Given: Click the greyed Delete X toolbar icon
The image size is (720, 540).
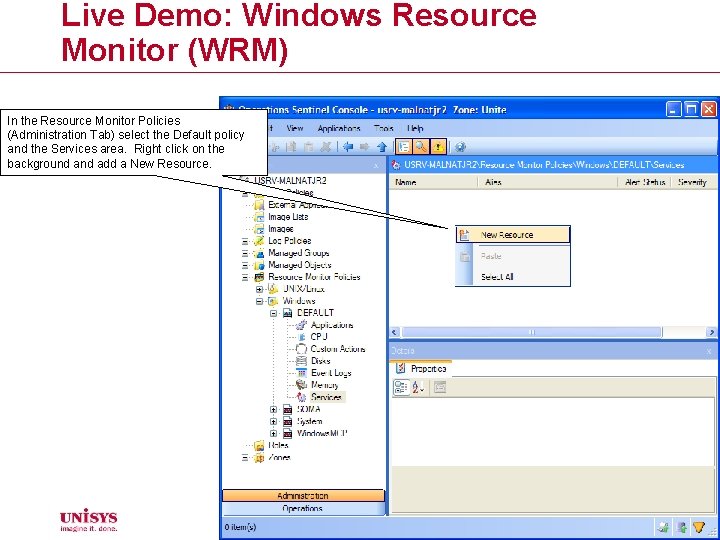Looking at the screenshot, I should 326,147.
